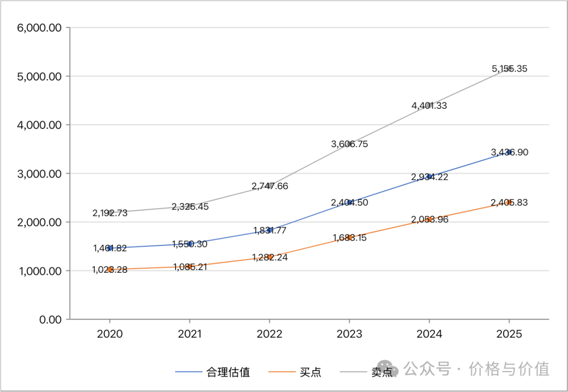This screenshot has height=392, width=568.
Task: Click the 6,000.00 y-axis label
Action: pos(39,28)
